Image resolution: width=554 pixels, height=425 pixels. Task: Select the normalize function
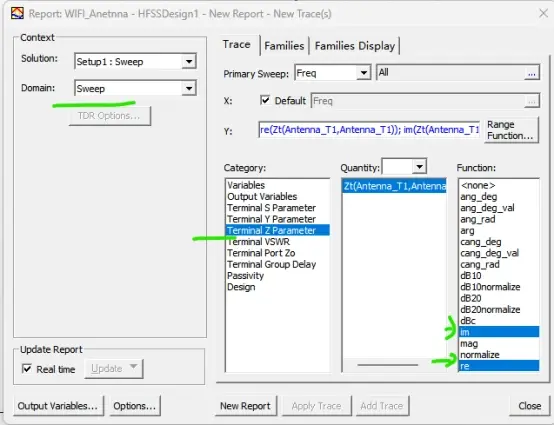(x=479, y=355)
